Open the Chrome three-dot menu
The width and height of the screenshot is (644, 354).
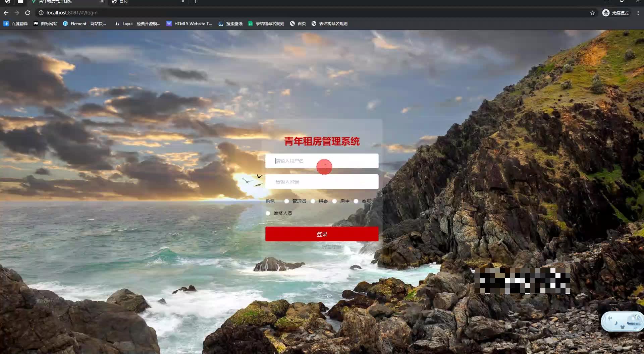[x=638, y=12]
